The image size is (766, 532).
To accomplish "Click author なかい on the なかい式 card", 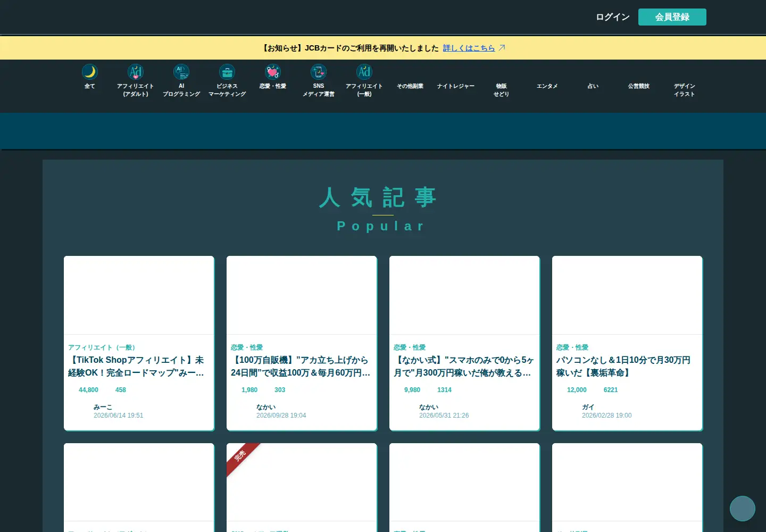I will [429, 407].
